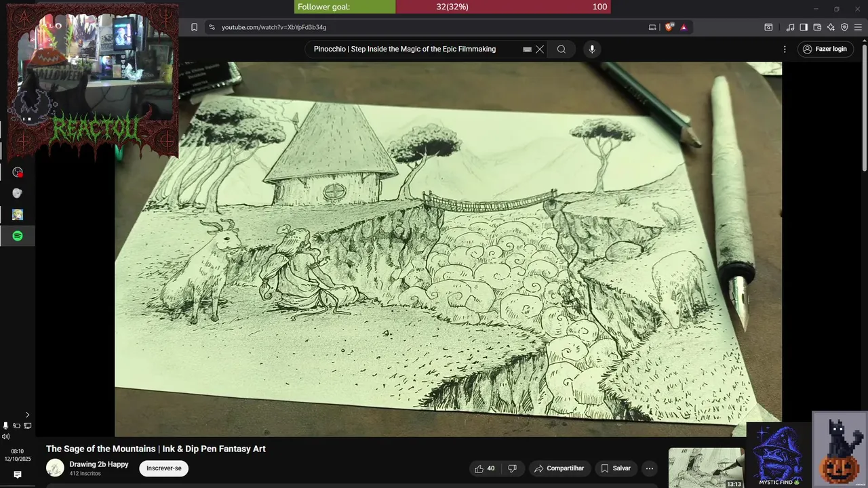
Task: Click the tray battery status icon
Action: (16, 426)
